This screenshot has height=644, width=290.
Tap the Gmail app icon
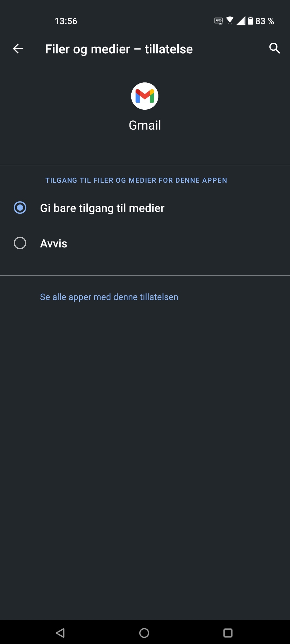pos(145,96)
